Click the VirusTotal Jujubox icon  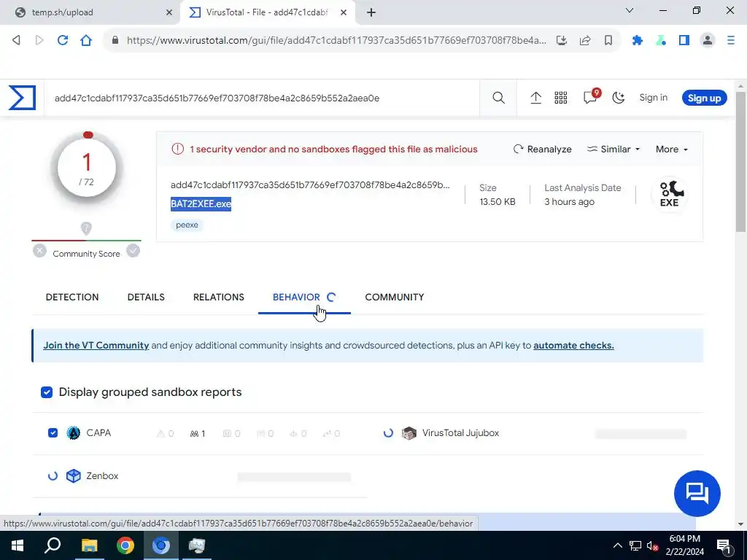pos(409,433)
